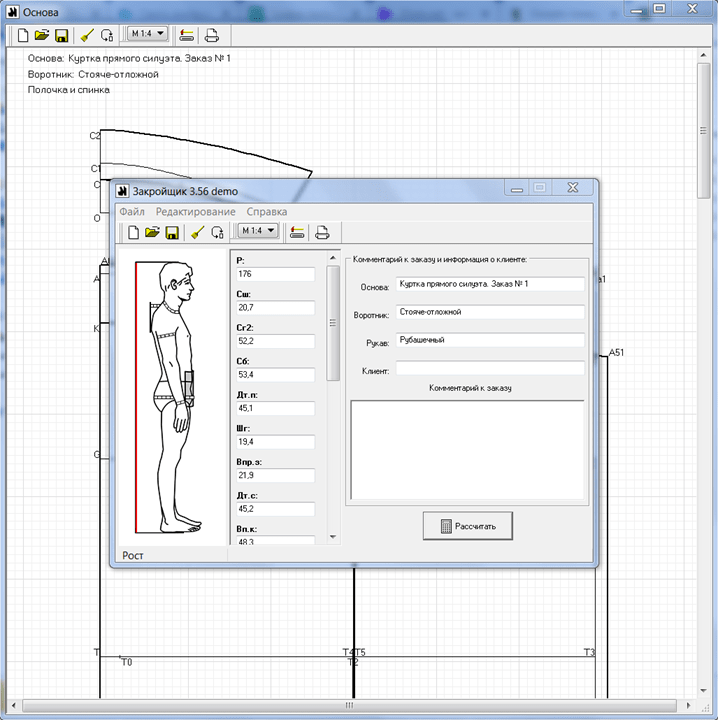Clear brush icon in Закройщик toolbar
718x720 pixels.
click(x=197, y=232)
